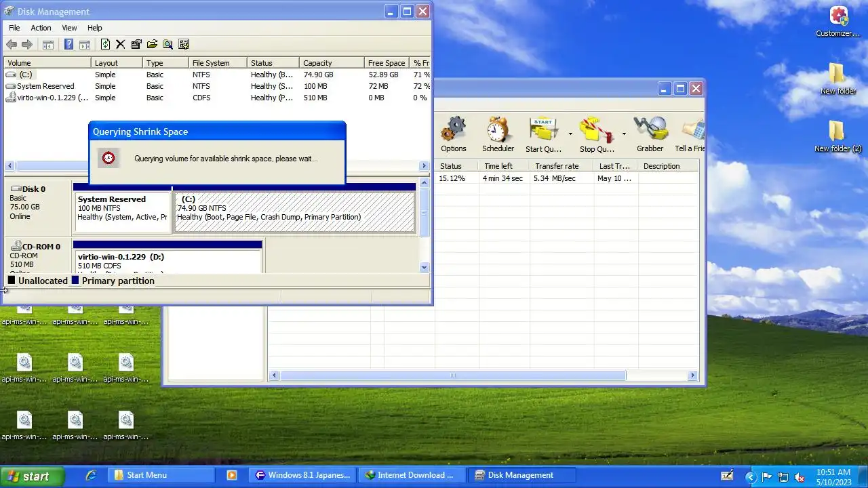The width and height of the screenshot is (868, 488).
Task: Click the Open folder icon in toolbar
Action: click(152, 44)
